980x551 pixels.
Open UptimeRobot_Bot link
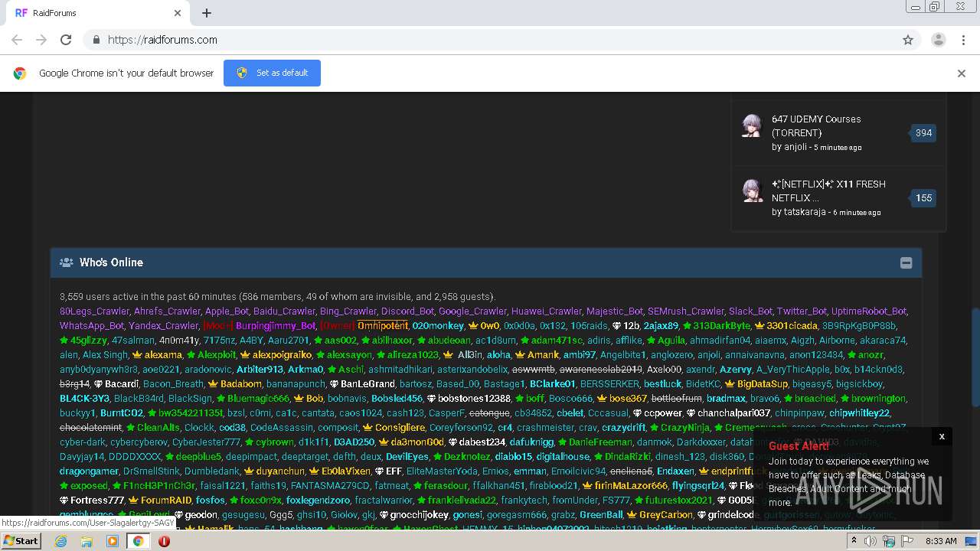(x=868, y=311)
